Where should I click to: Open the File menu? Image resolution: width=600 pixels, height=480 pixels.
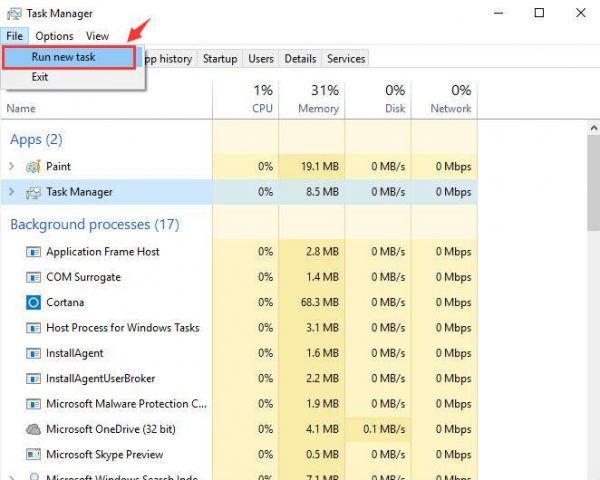click(15, 36)
